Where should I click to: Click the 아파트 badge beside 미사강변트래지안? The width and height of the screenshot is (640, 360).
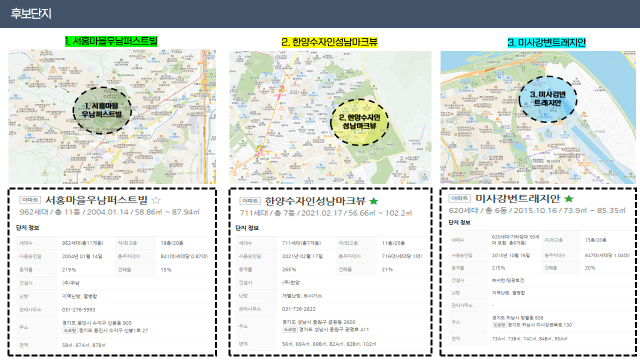[x=460, y=198]
